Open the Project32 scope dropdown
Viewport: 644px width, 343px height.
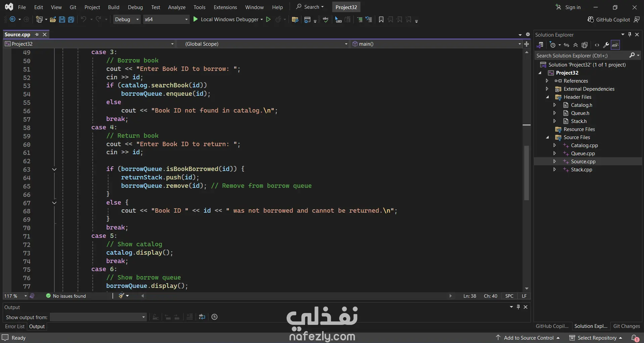pos(90,44)
